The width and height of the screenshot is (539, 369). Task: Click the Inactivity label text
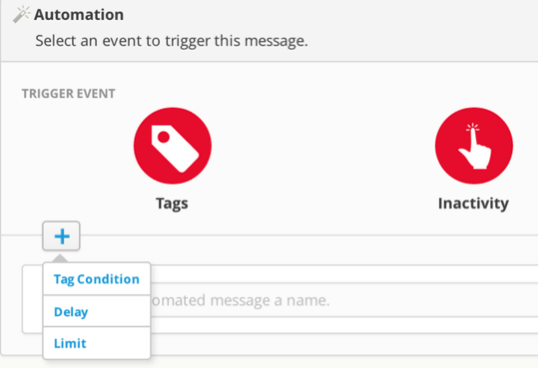point(473,203)
